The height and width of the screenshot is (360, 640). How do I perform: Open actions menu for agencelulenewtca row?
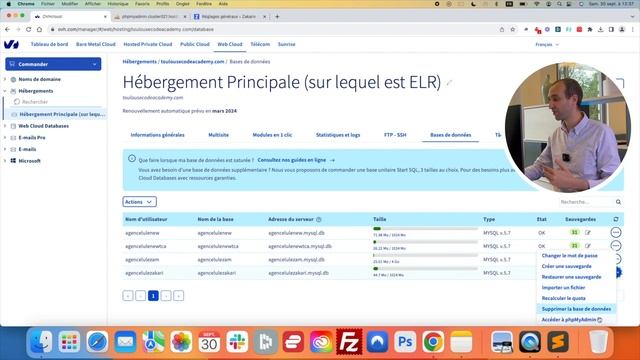(616, 246)
